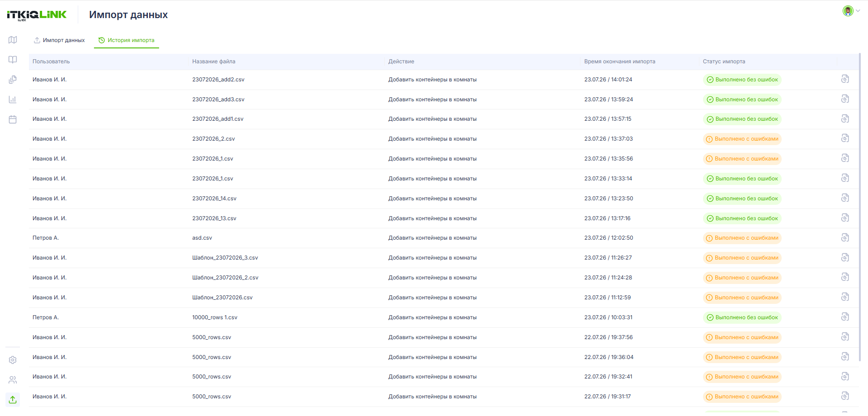The image size is (868, 416).
Task: Open the report icon for 23072026_2.csv
Action: pyautogui.click(x=845, y=138)
